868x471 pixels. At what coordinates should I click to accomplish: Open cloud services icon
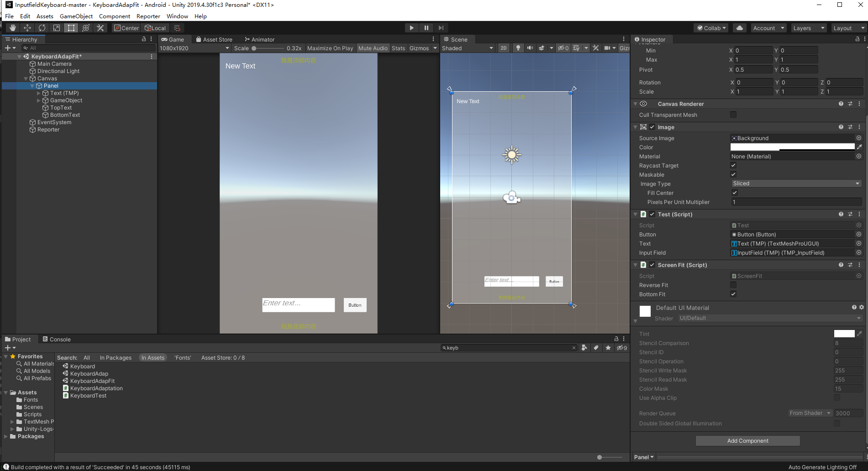point(740,28)
